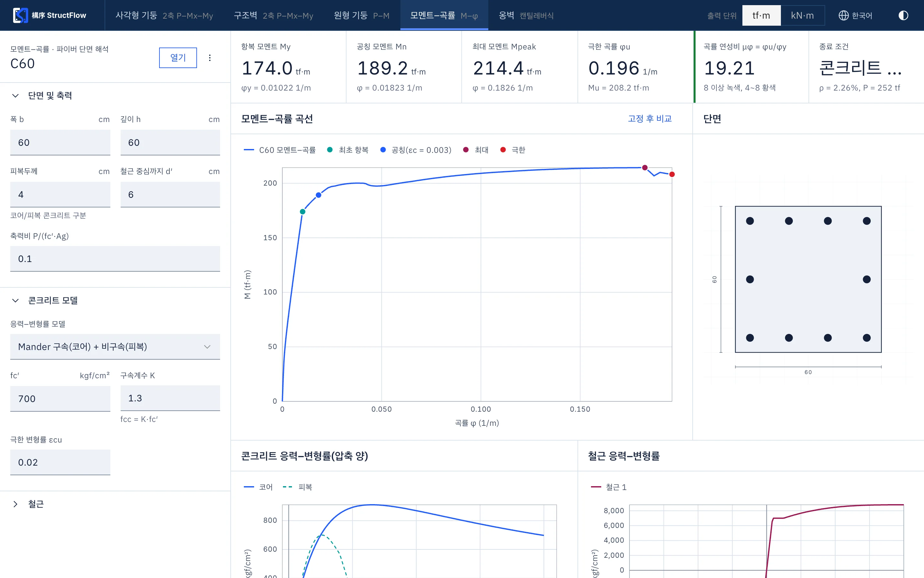Open the three-dot more options menu

tap(210, 58)
